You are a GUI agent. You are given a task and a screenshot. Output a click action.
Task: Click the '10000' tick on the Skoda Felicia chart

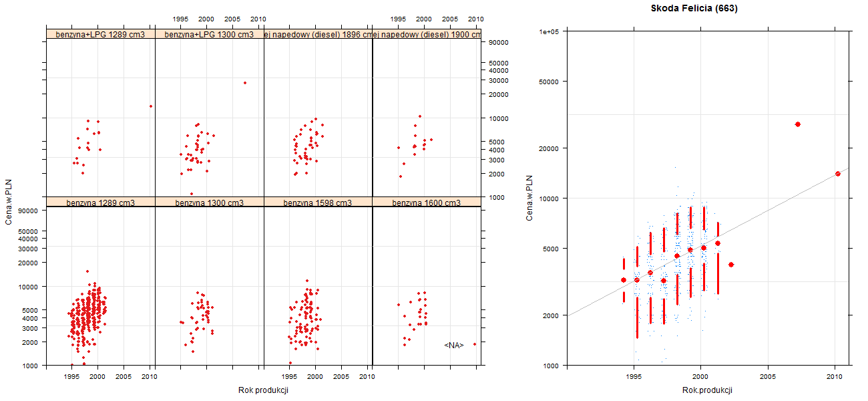(550, 198)
